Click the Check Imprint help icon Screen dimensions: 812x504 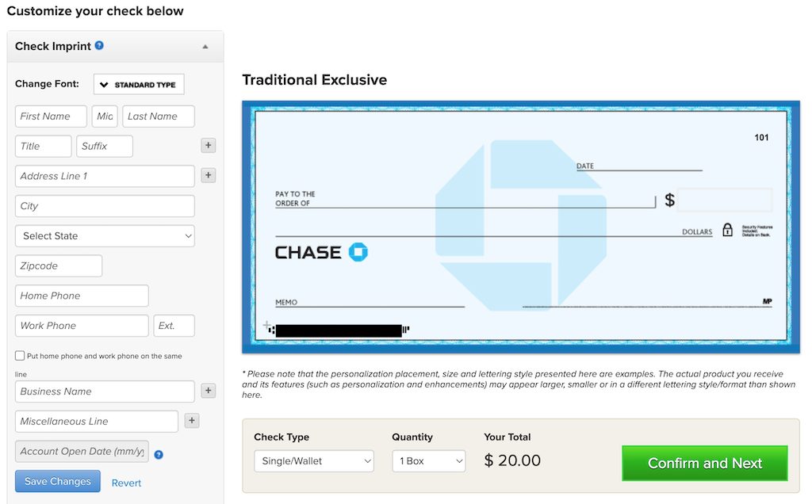(x=99, y=46)
